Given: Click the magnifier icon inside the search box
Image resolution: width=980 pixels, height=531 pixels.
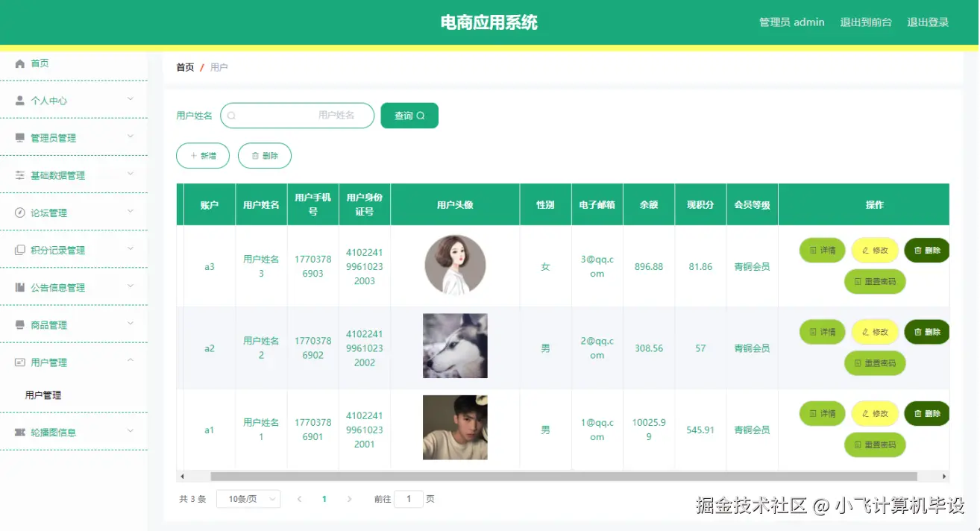Looking at the screenshot, I should (x=231, y=116).
